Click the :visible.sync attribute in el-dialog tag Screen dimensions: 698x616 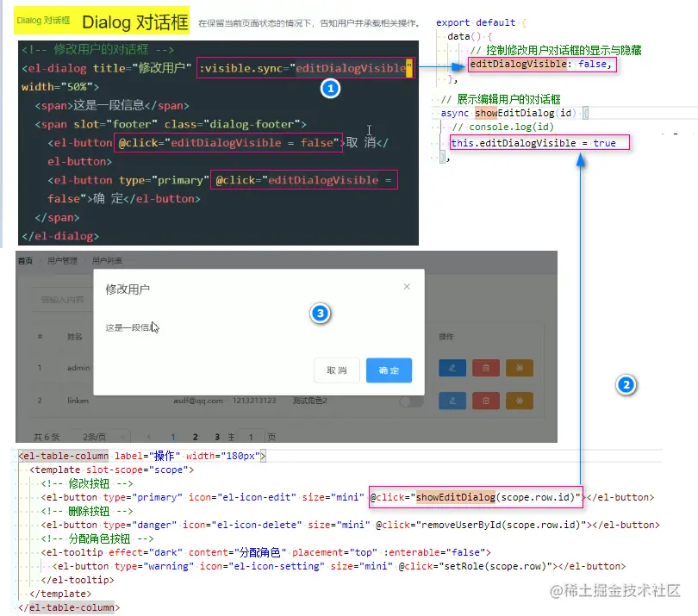(305, 68)
